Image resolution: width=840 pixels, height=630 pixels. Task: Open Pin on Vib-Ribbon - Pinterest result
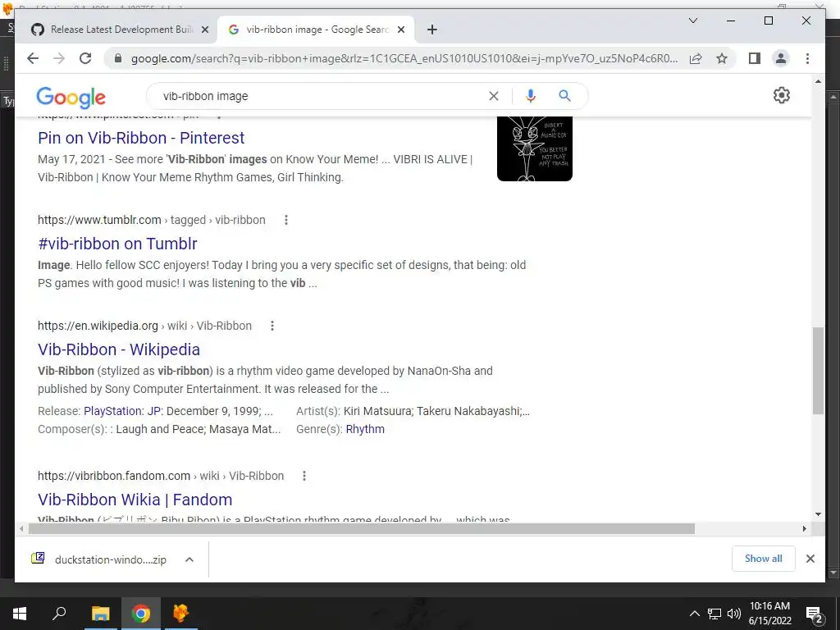141,138
